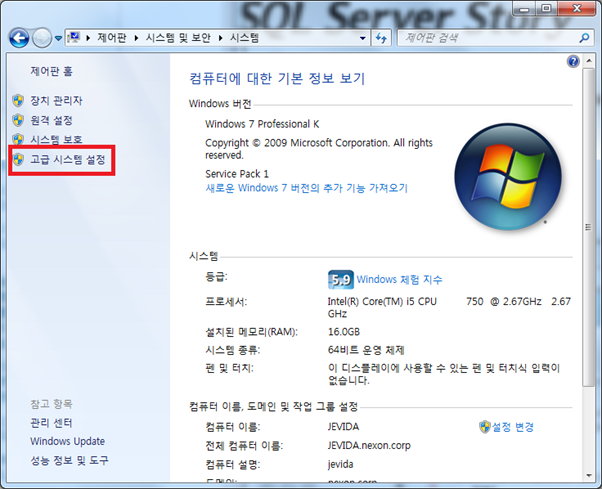Open 관리 센터 link

pos(51,423)
